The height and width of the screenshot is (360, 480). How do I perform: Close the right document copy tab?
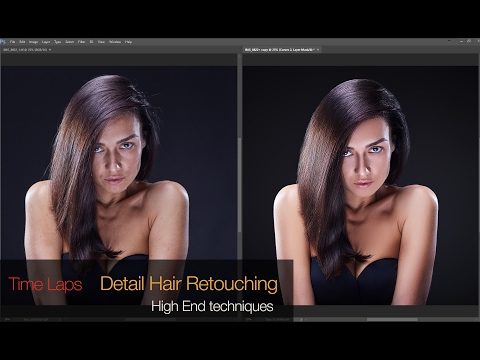pyautogui.click(x=318, y=50)
